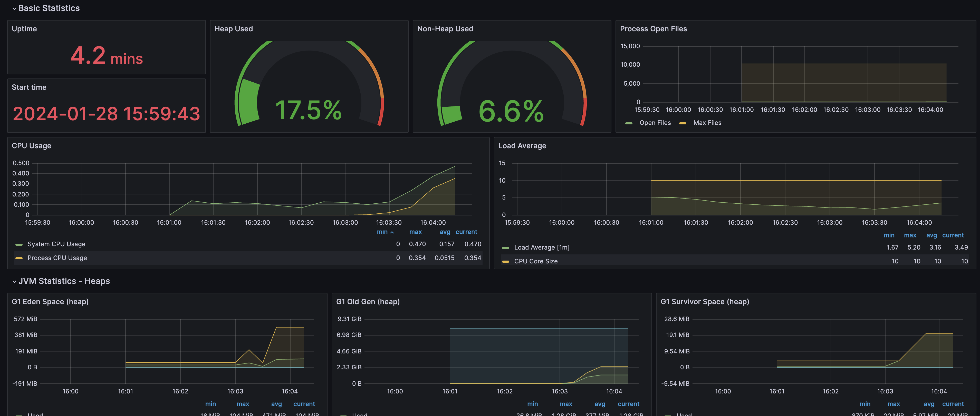Click the yellow Max Files color swatch
The image size is (980, 416).
point(683,123)
